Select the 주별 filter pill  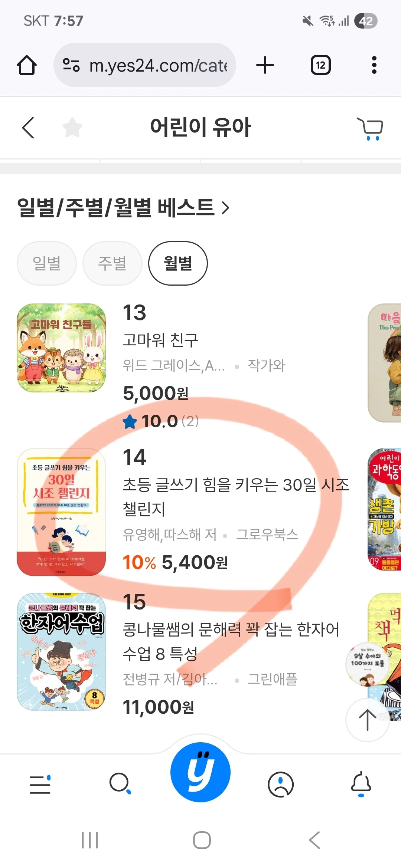coord(113,263)
